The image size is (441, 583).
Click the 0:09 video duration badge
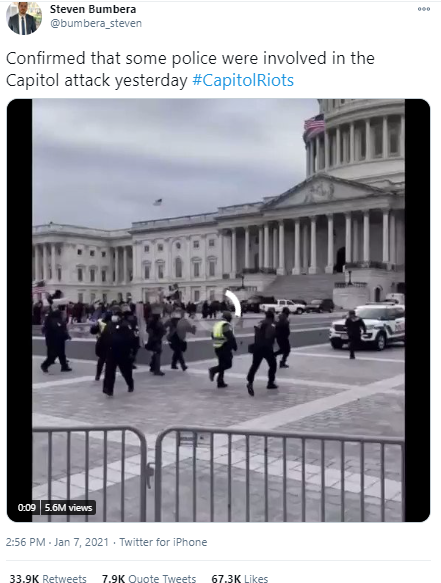[27, 508]
